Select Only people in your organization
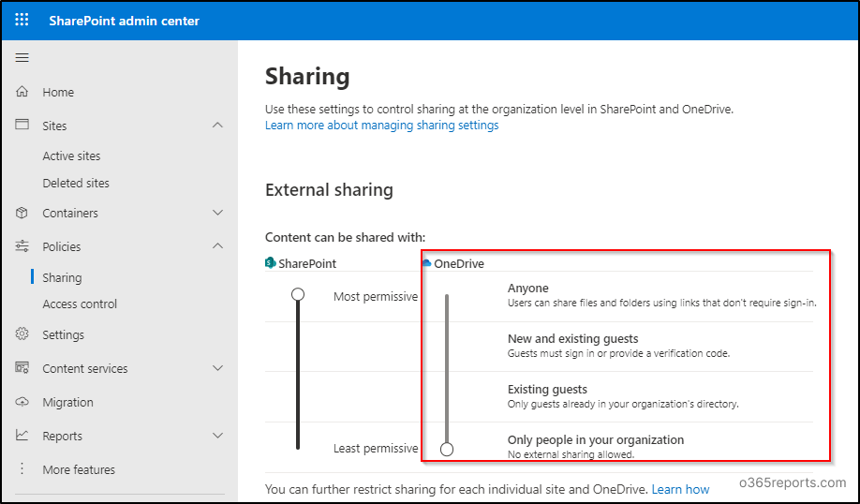The image size is (860, 504). click(x=596, y=439)
